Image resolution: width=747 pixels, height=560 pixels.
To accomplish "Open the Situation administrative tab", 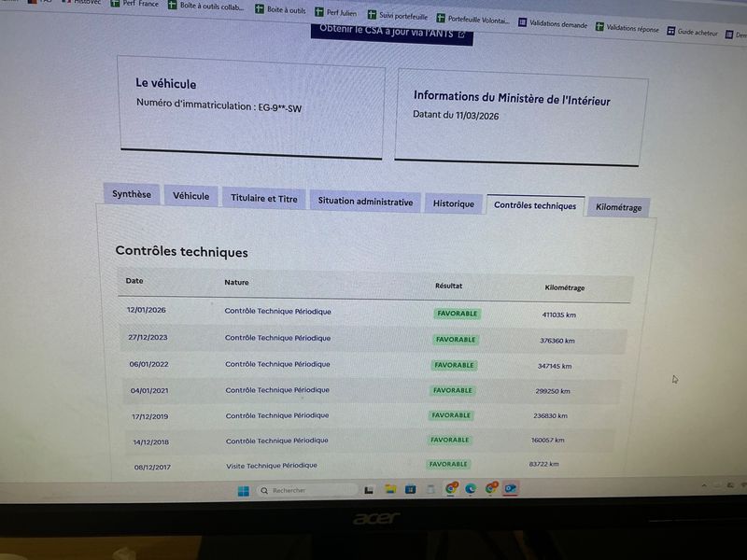I will click(365, 202).
